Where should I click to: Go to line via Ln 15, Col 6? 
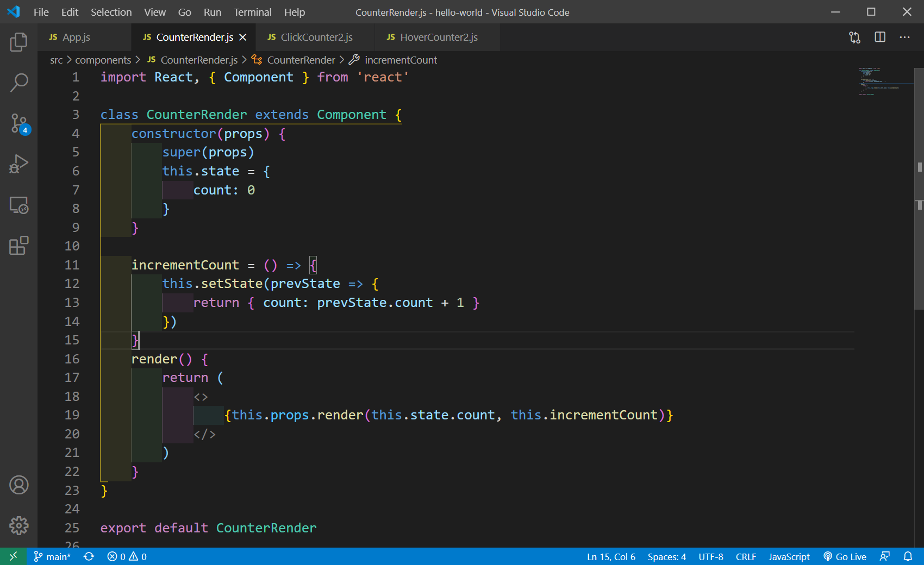[611, 556]
